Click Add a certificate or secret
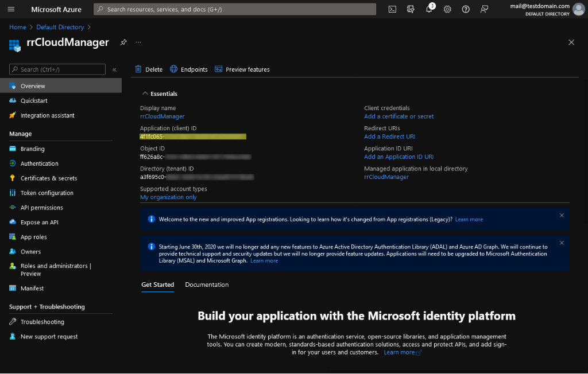 pyautogui.click(x=399, y=116)
